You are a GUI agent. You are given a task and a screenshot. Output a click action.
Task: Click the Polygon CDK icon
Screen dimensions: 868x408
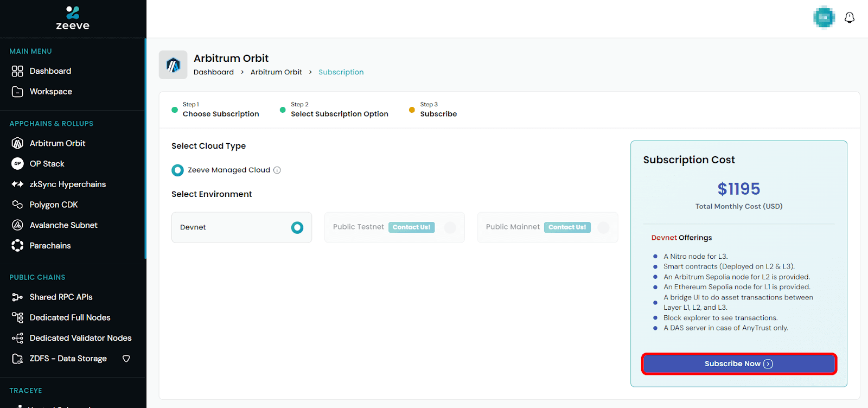[x=17, y=205]
